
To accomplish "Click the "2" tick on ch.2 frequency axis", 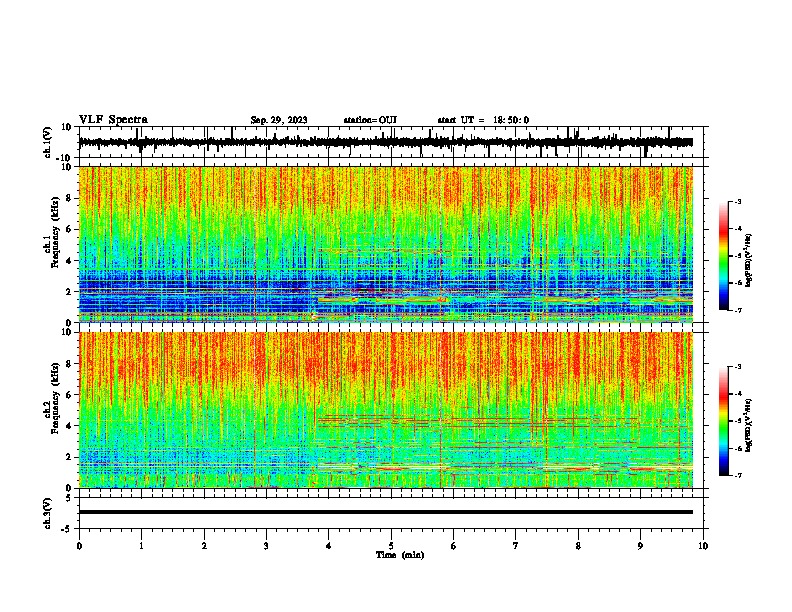I will 70,457.
